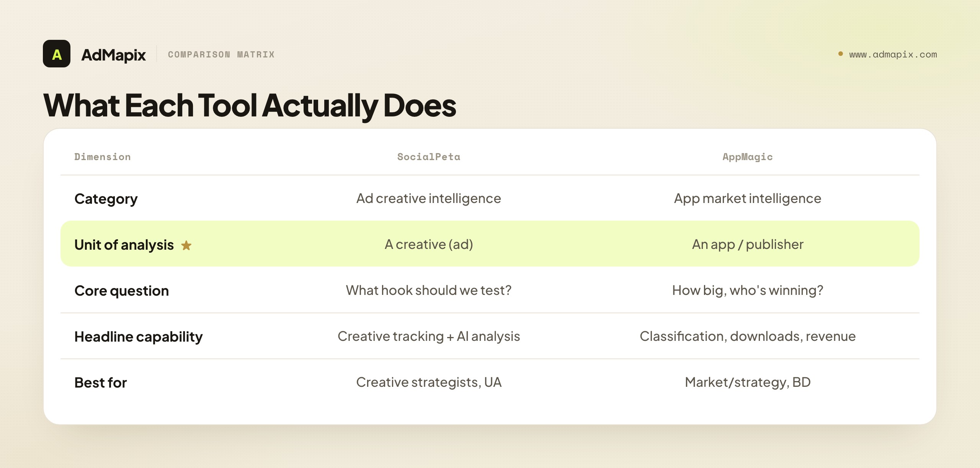
Task: Select the Category row label
Action: pyautogui.click(x=106, y=199)
